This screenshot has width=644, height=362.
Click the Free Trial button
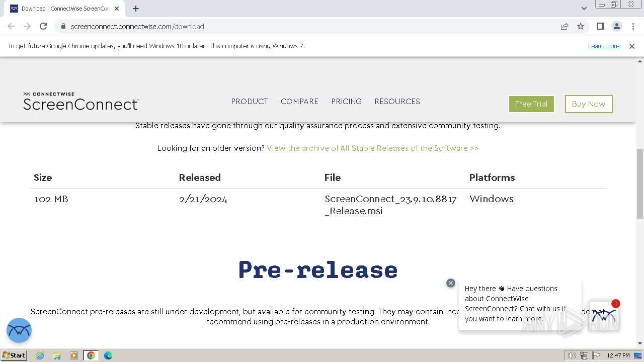[531, 104]
